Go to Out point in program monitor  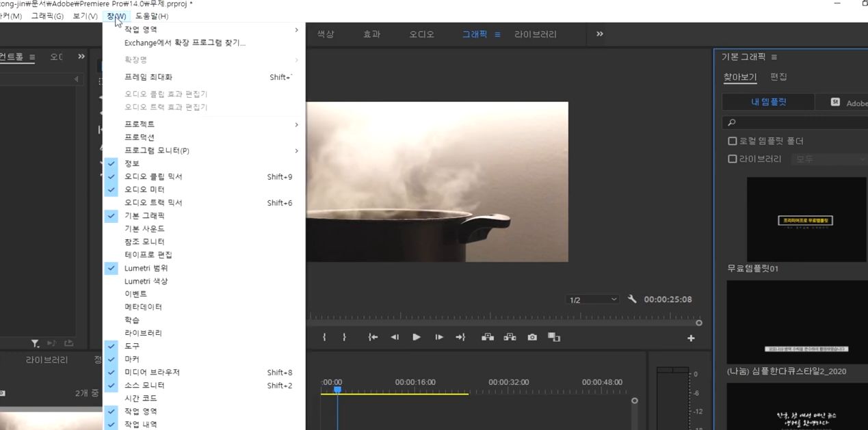460,337
